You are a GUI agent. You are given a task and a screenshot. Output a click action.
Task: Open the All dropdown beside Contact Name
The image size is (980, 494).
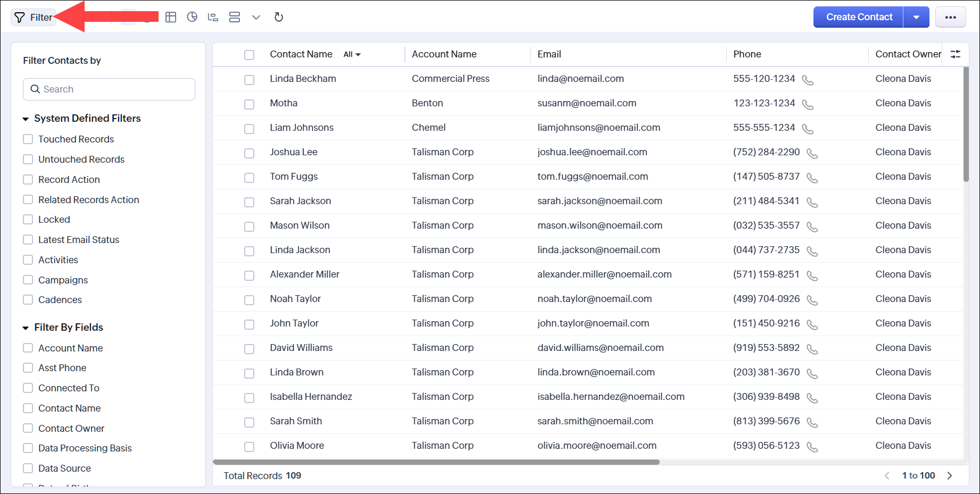tap(352, 54)
